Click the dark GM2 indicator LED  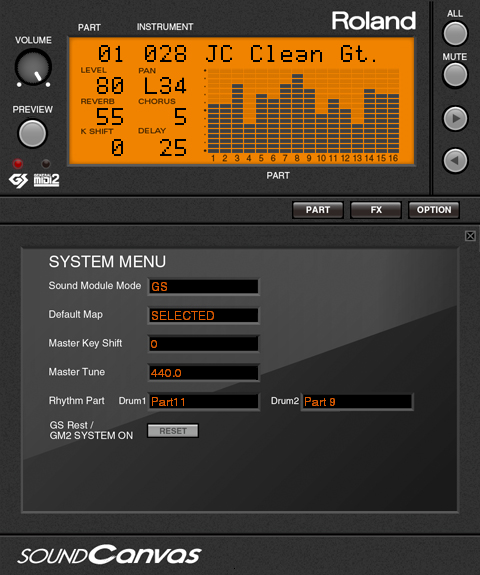[x=45, y=164]
